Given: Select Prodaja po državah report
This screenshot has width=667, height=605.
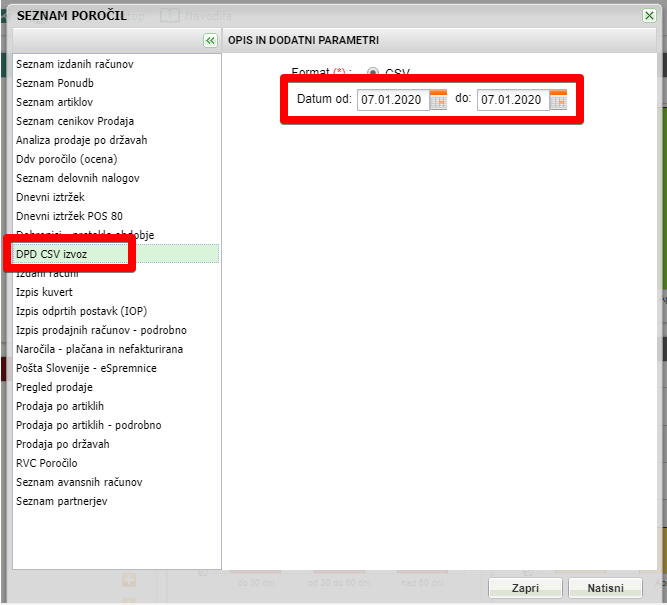Looking at the screenshot, I should coord(116,444).
